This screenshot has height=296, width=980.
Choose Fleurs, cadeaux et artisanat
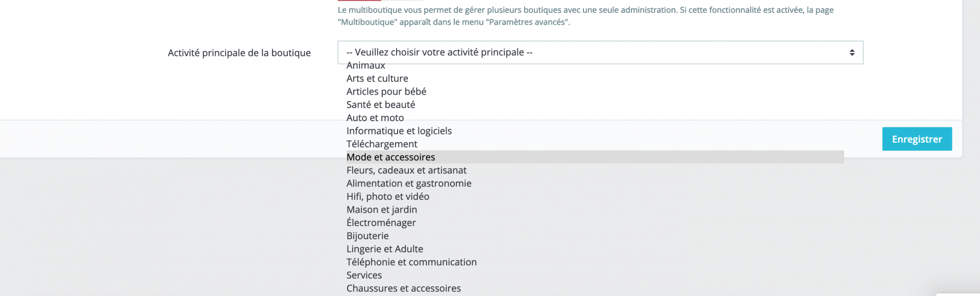406,170
